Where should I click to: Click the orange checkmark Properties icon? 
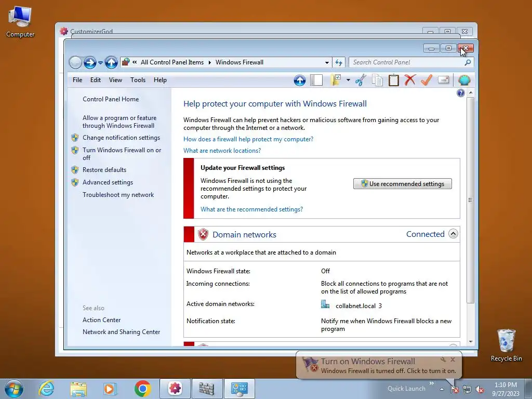point(427,81)
